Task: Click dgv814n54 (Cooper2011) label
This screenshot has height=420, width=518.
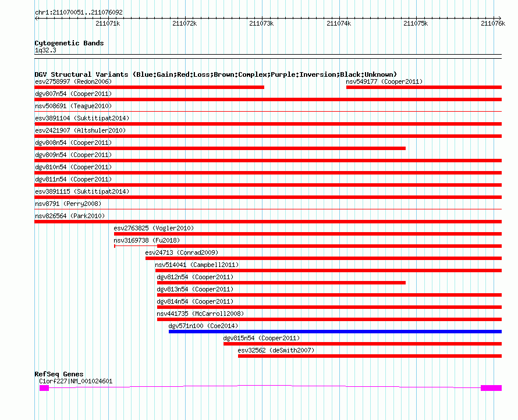Action: tap(195, 301)
